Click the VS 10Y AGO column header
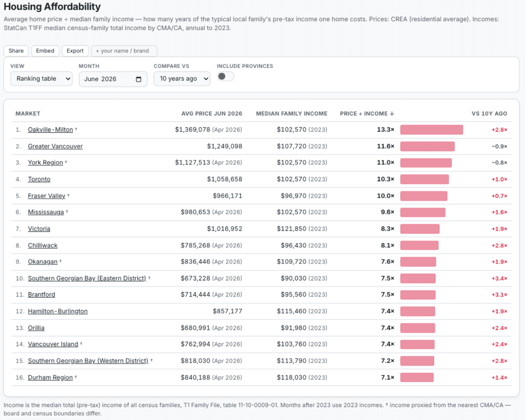This screenshot has width=528, height=420. point(489,114)
